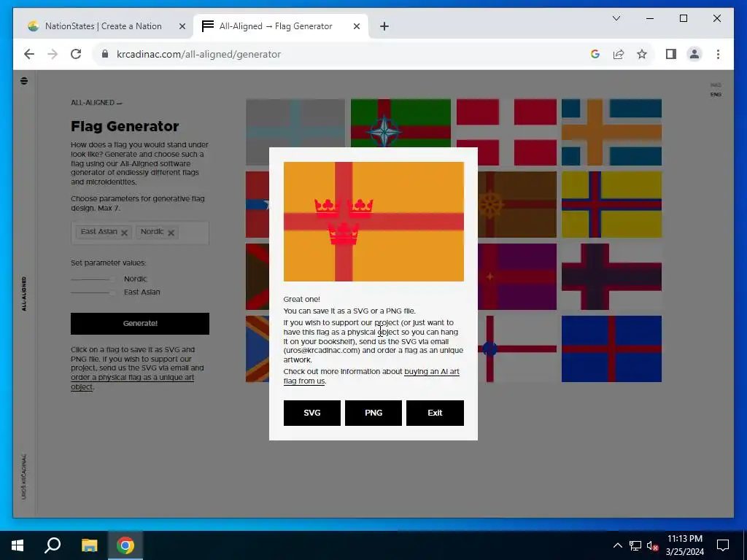The image size is (747, 560).
Task: Select the ENG language option
Action: (x=716, y=94)
